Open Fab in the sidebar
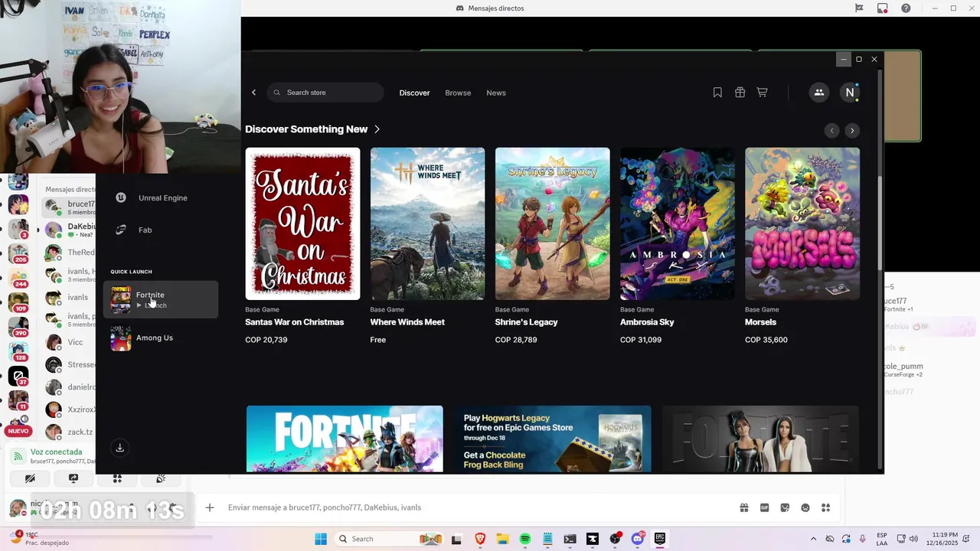 (x=161, y=230)
